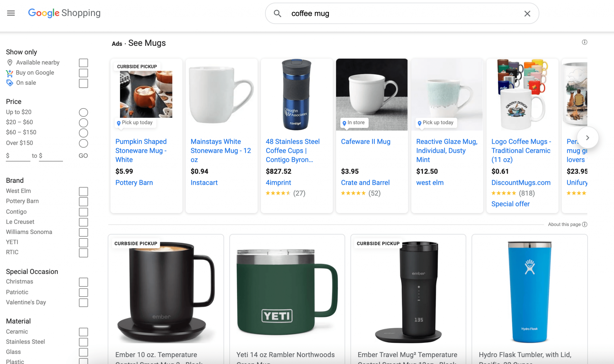Click the "Special offer" link under Logo Coffee Mugs
614x364 pixels.
pos(510,204)
